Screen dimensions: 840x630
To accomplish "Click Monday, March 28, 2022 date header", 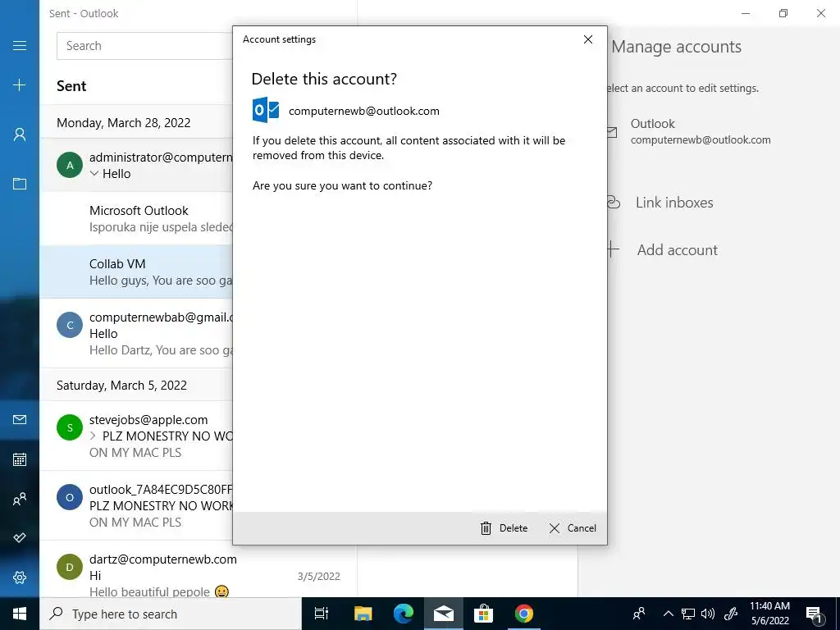I will (124, 123).
